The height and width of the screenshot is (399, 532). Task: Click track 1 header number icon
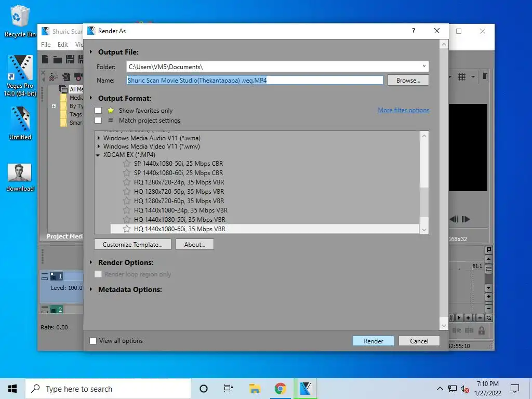coord(56,276)
